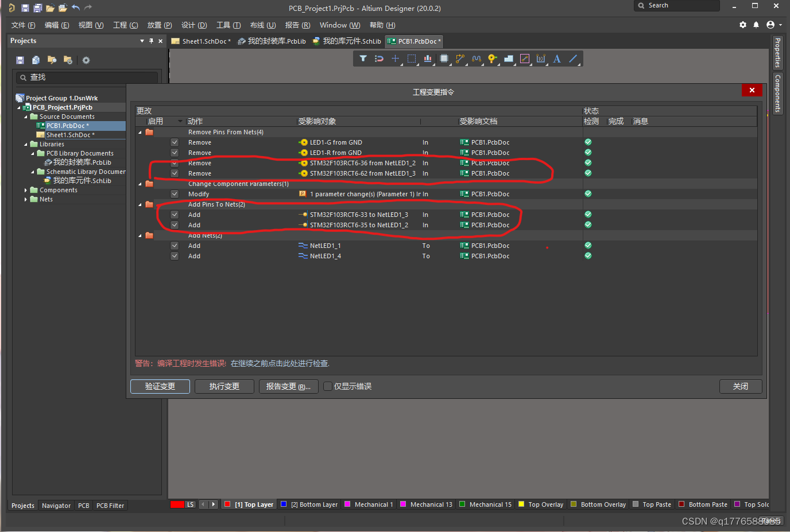Collapse Change Component Parameters group
Screen dimensions: 790x532
[140, 184]
